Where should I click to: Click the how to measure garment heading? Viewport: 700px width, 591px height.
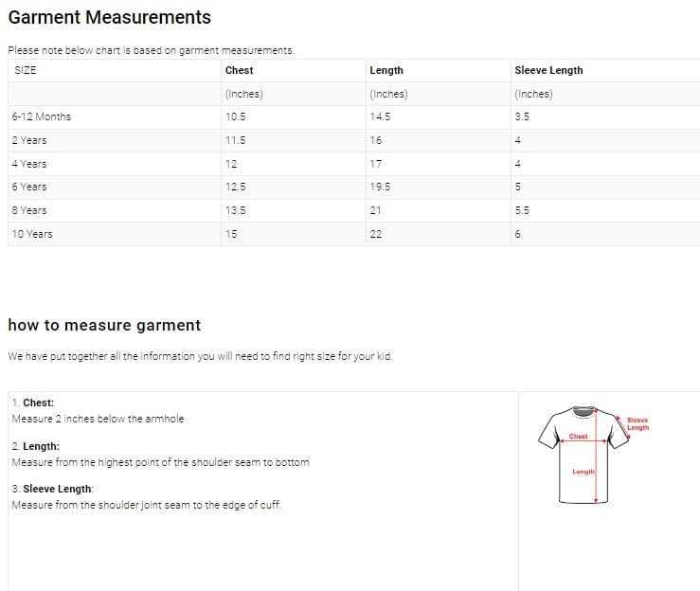(104, 325)
